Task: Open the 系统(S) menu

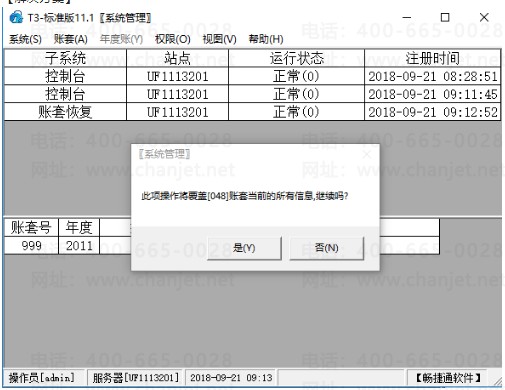Action: (x=25, y=39)
